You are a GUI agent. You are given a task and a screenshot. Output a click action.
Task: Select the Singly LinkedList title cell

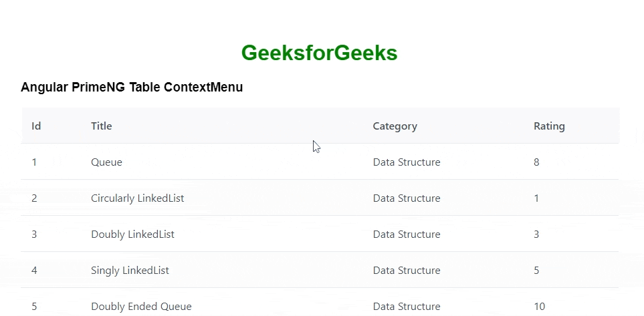[130, 271]
